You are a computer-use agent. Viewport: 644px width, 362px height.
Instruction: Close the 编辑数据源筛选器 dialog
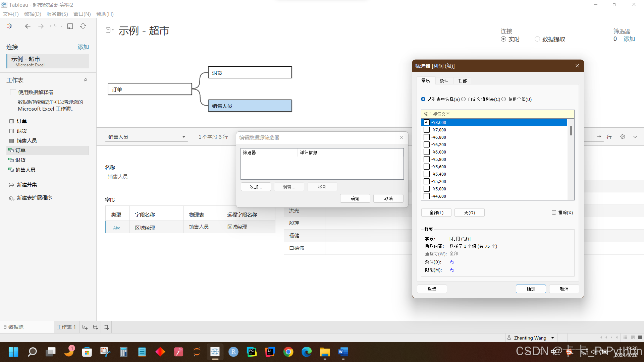[x=401, y=137]
